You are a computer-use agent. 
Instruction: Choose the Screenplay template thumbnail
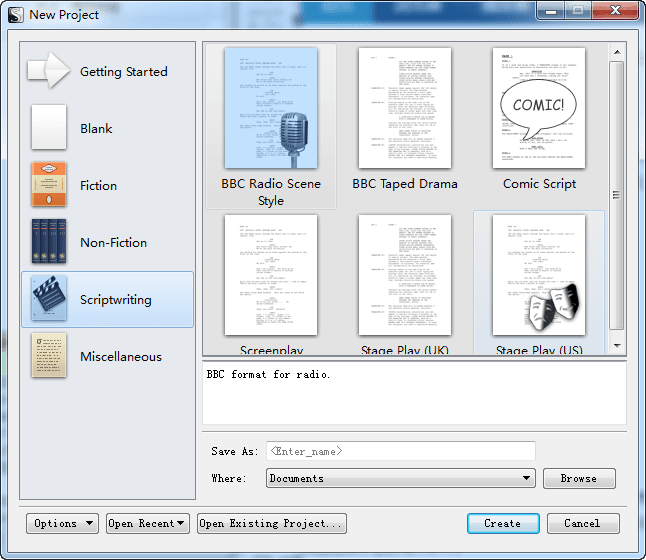tap(271, 276)
